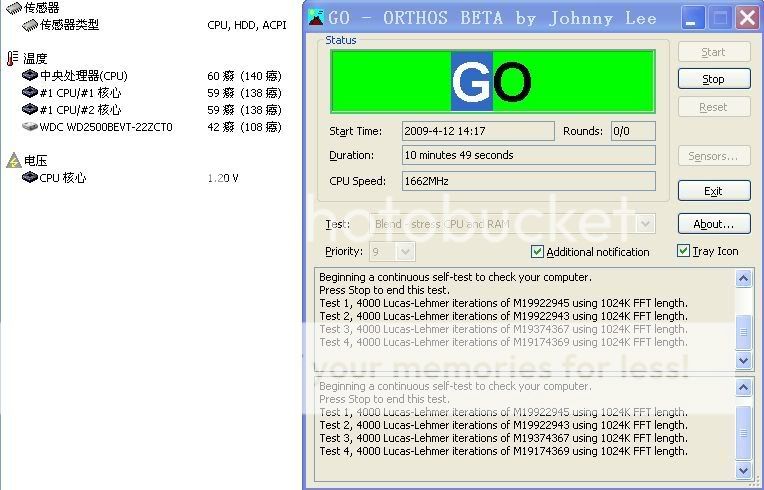Click the CPU Speed field showing 1662MHz
764x490 pixels.
tap(529, 181)
